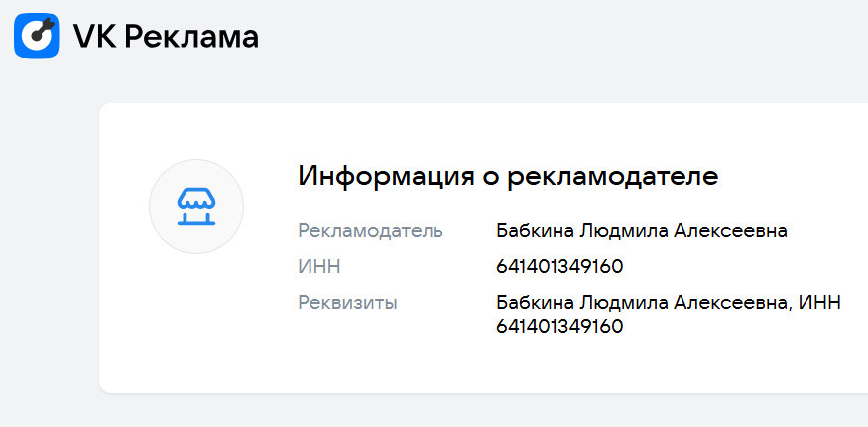Click the storefront advertiser icon
868x427 pixels.
(196, 207)
